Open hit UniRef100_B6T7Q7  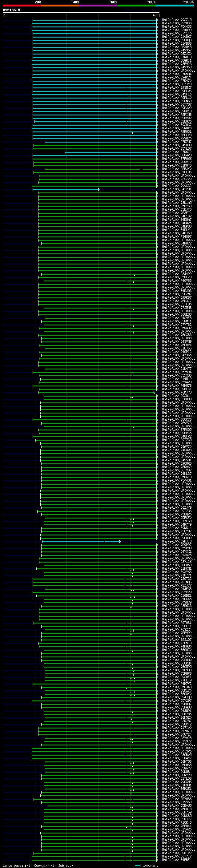tap(177, 105)
